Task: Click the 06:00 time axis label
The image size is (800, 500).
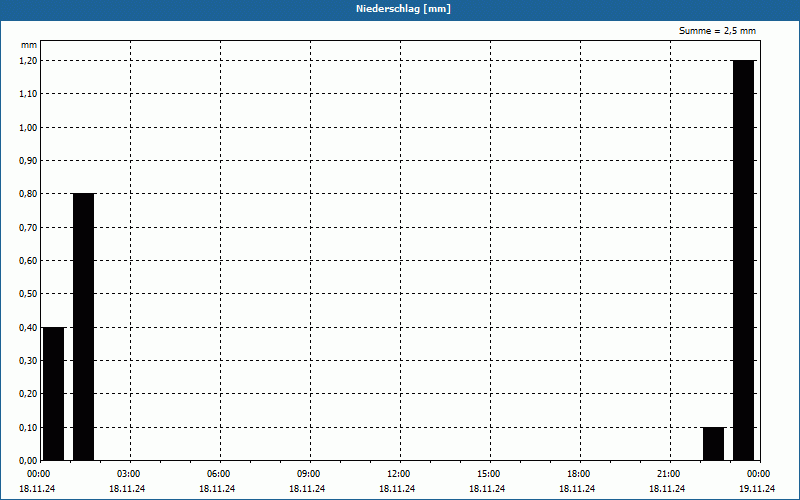Action: [x=218, y=474]
